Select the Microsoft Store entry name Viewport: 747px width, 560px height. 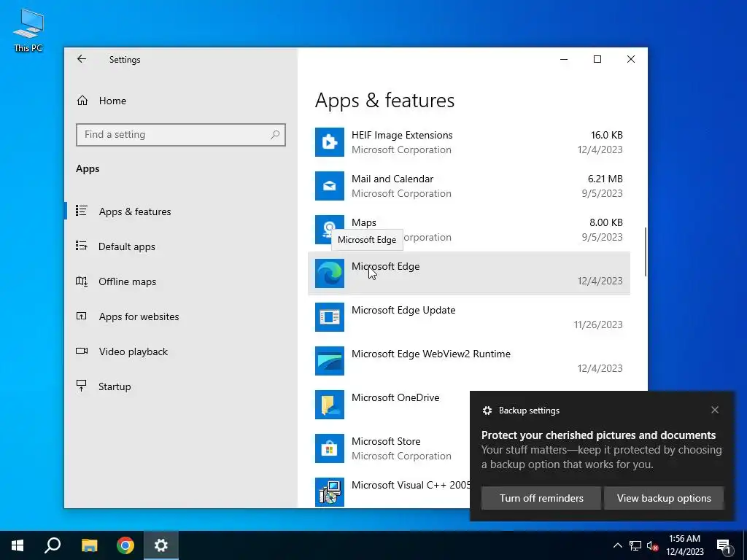(x=386, y=441)
